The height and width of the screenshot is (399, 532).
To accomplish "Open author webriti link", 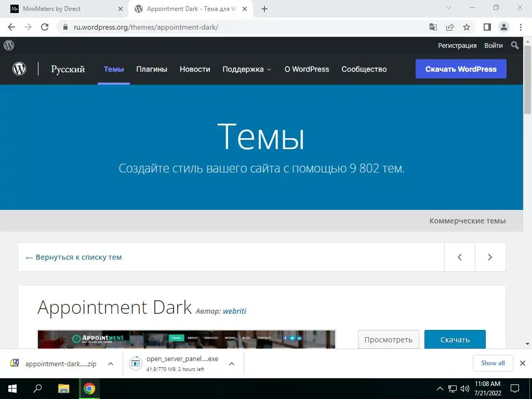I will [234, 311].
